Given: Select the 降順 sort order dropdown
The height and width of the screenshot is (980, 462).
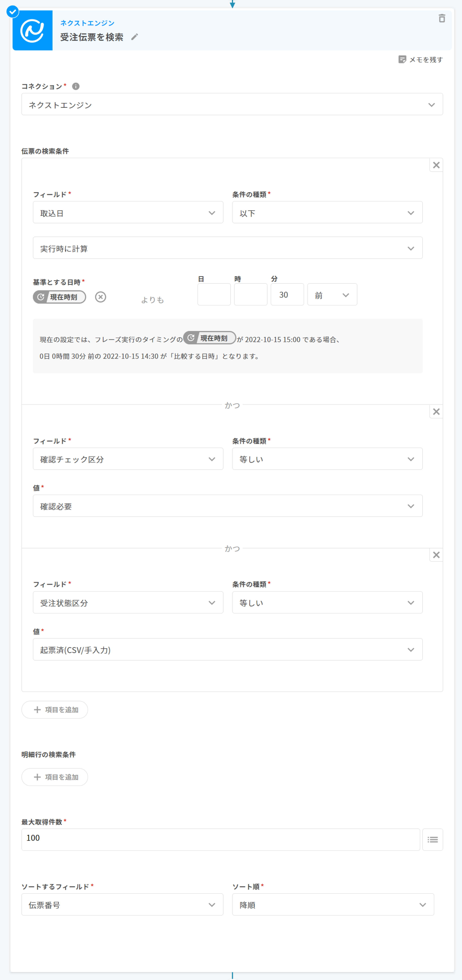Looking at the screenshot, I should tap(333, 905).
